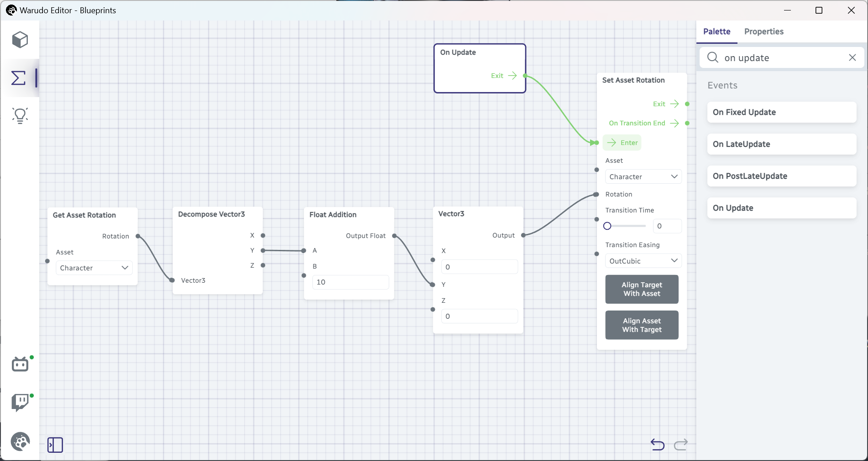Viewport: 868px width, 461px height.
Task: Click Decompose Vector3 Z output port
Action: point(263,265)
